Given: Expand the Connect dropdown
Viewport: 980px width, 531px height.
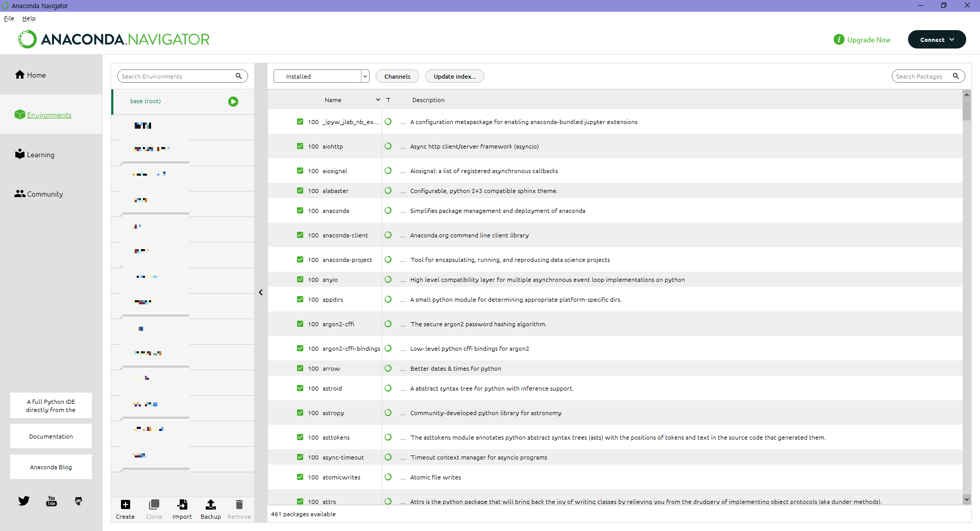Looking at the screenshot, I should (x=937, y=39).
